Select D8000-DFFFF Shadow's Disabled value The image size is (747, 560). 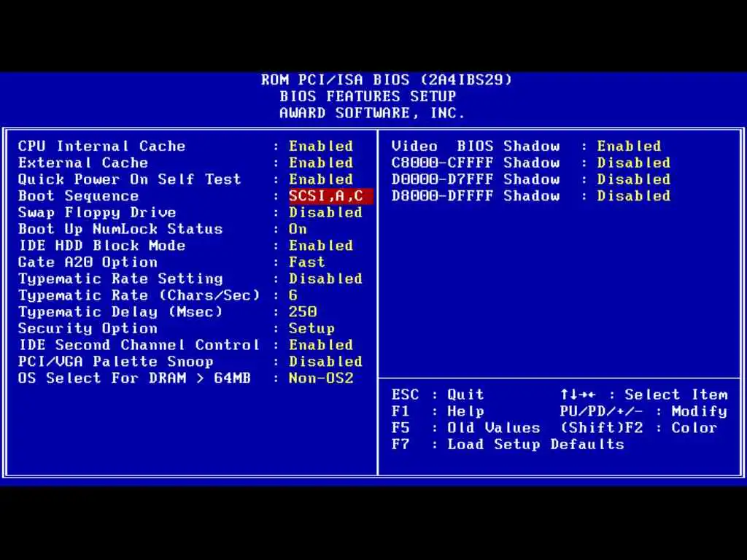pyautogui.click(x=634, y=195)
